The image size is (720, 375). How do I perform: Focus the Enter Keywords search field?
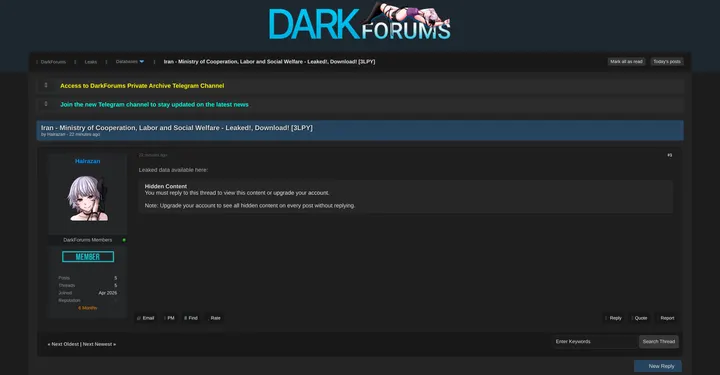(x=596, y=341)
